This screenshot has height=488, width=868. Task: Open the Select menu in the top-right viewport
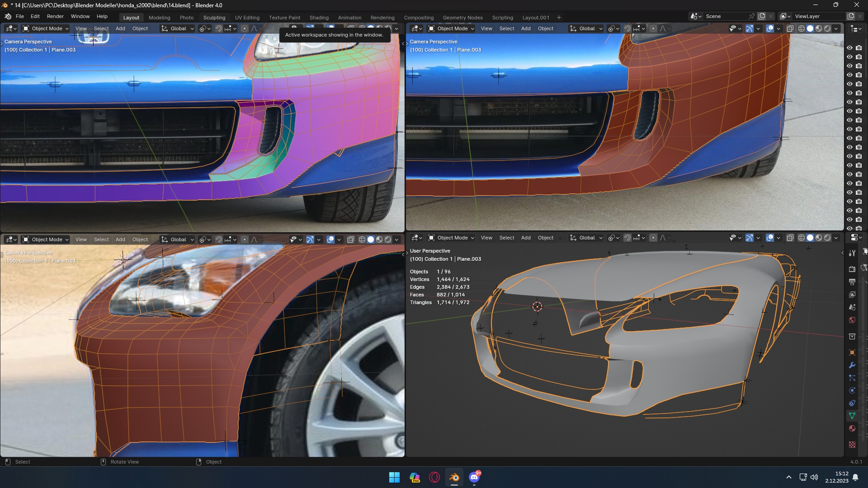coord(506,28)
